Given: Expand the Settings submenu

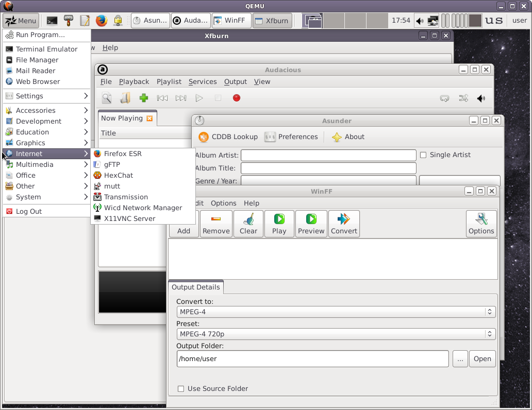Looking at the screenshot, I should (x=46, y=96).
